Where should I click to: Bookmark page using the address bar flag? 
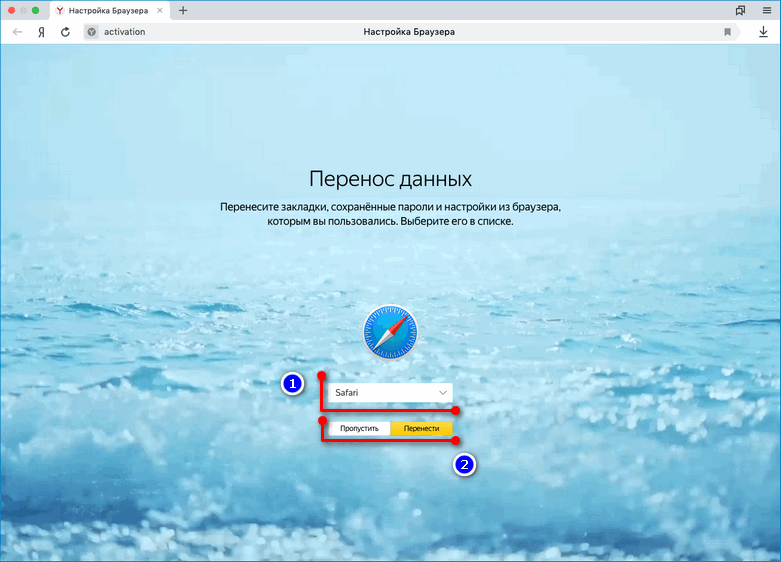click(727, 32)
